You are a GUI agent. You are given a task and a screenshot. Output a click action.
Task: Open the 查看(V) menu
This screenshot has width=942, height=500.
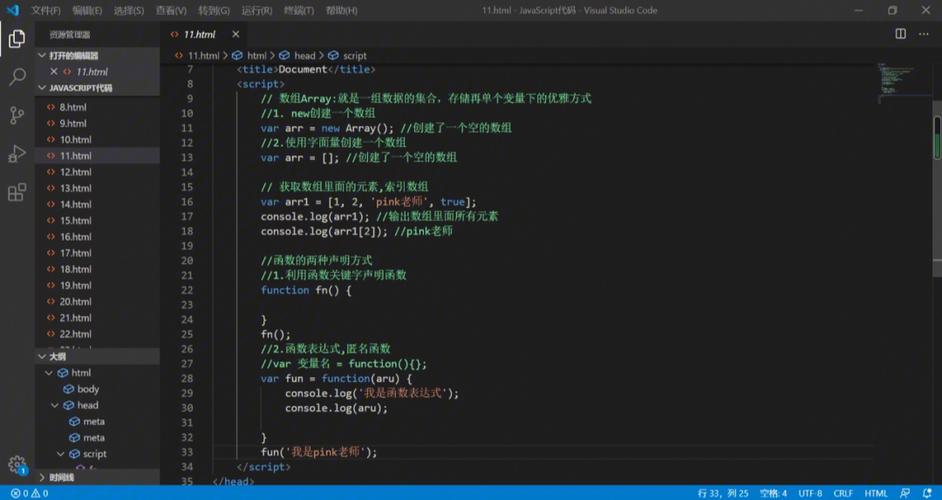click(x=171, y=10)
